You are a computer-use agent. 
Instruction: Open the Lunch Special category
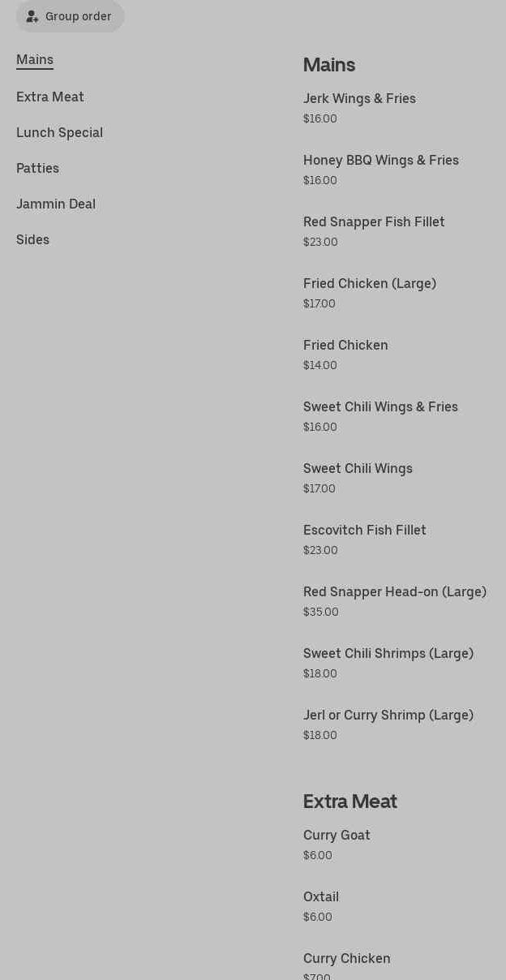pos(59,133)
